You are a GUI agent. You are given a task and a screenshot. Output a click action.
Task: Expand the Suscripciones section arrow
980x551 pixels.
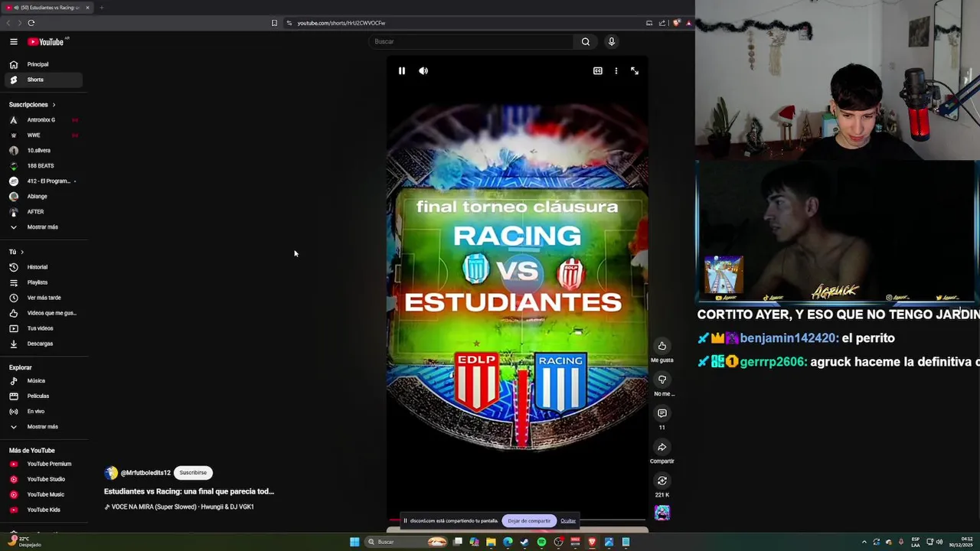(x=54, y=105)
